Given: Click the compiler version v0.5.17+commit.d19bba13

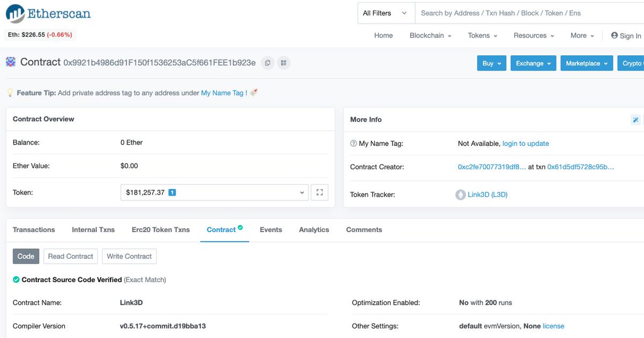Looking at the screenshot, I should click(163, 326).
